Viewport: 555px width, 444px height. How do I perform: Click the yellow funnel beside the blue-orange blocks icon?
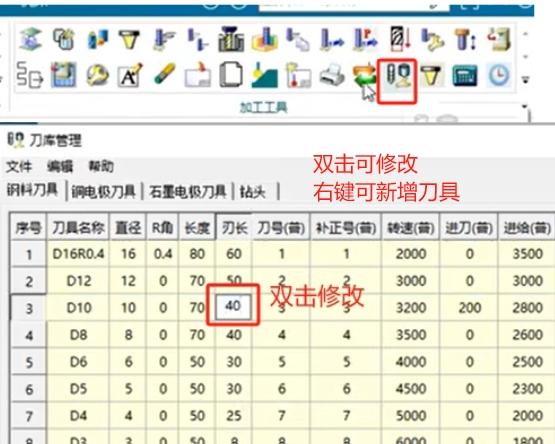pos(129,39)
